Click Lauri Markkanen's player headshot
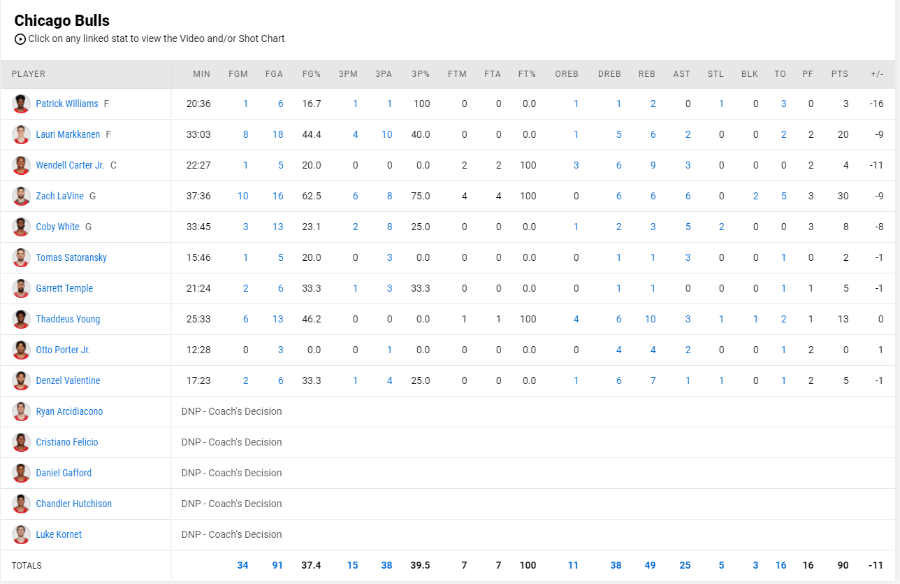The height and width of the screenshot is (584, 900). pyautogui.click(x=21, y=134)
